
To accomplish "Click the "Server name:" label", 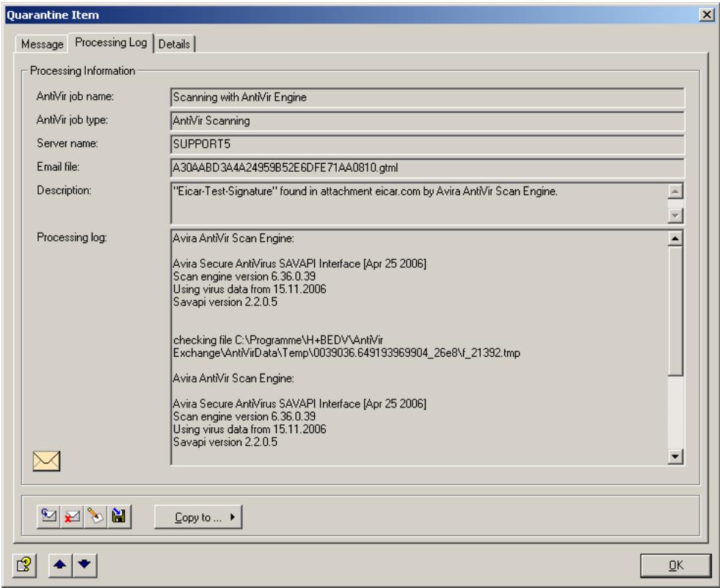I will [67, 143].
